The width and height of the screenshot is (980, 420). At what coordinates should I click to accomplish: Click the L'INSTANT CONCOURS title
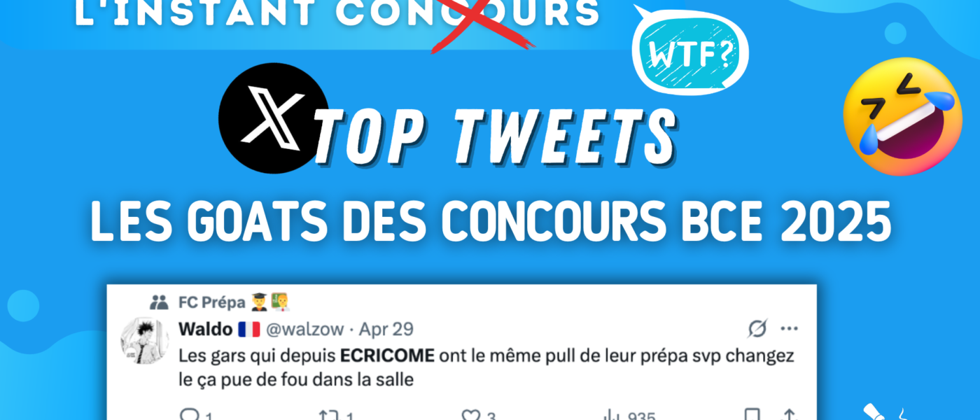click(337, 14)
